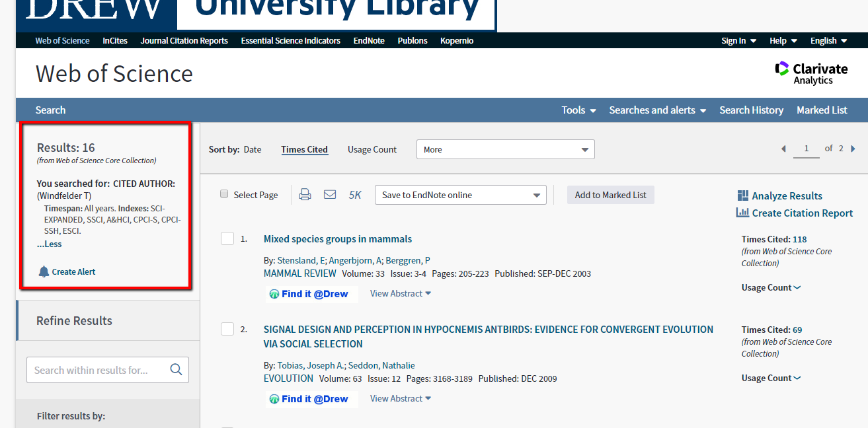Open the Signal Design and Perception article
Viewport: 868px width, 428px height.
tap(489, 336)
